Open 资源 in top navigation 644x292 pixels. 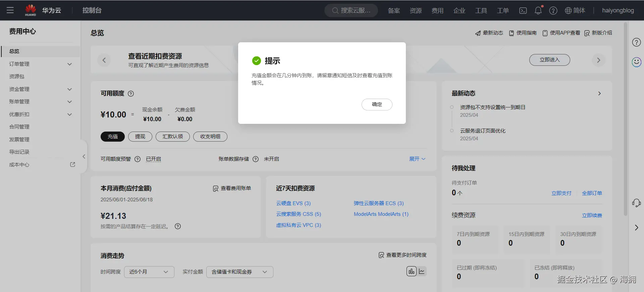(416, 11)
